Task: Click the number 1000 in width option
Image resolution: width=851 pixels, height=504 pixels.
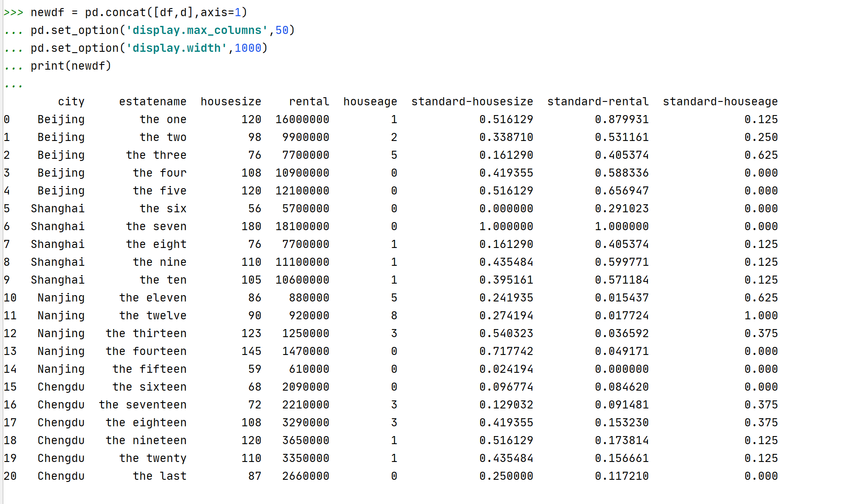Action: click(x=248, y=48)
